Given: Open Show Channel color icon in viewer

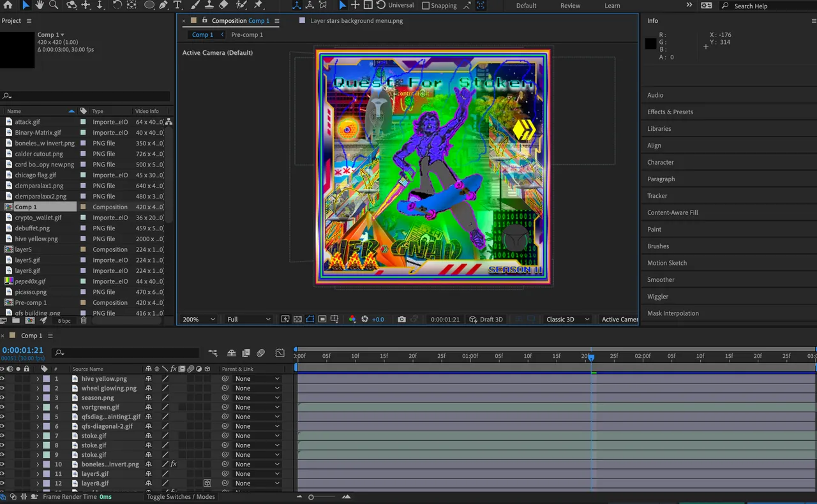Looking at the screenshot, I should pos(352,319).
